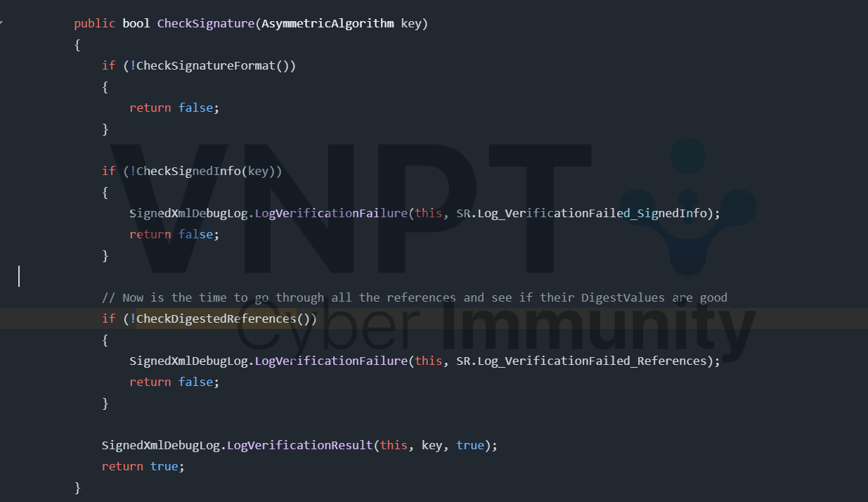Click the if keyword before CheckSignatureFormat
Image resolution: width=868 pixels, height=502 pixels.
coord(109,65)
